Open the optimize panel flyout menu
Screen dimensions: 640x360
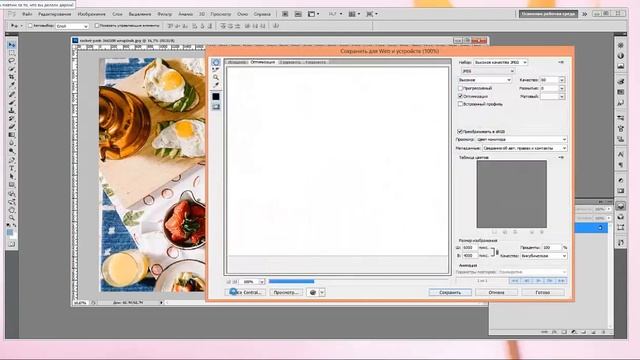coord(561,62)
